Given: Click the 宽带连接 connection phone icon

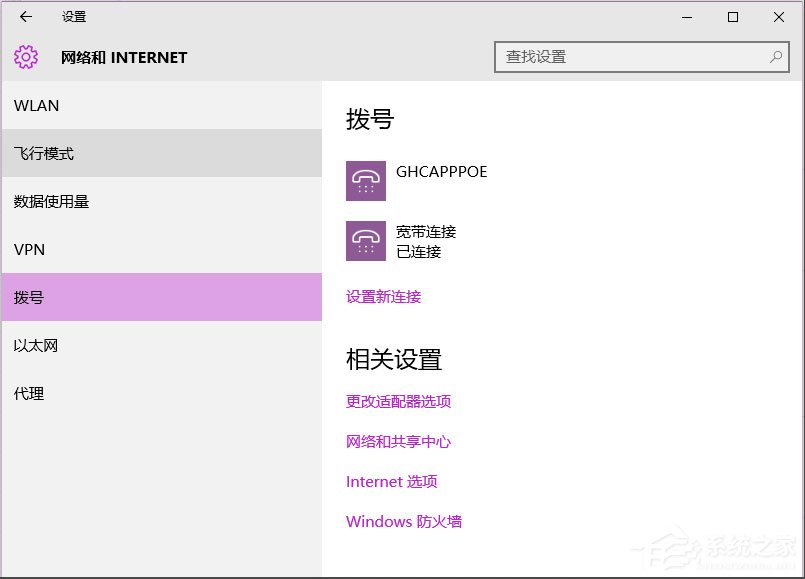Looking at the screenshot, I should click(x=366, y=241).
